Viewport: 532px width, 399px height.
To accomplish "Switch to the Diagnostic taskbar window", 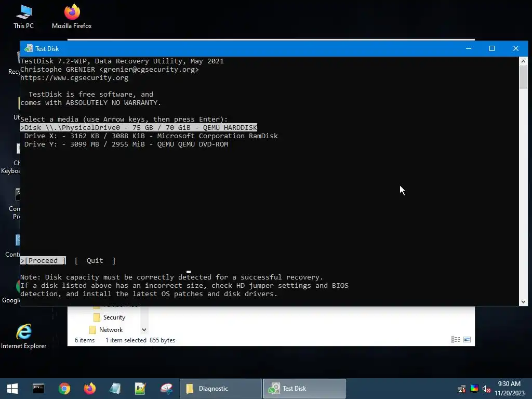I will tap(220, 389).
